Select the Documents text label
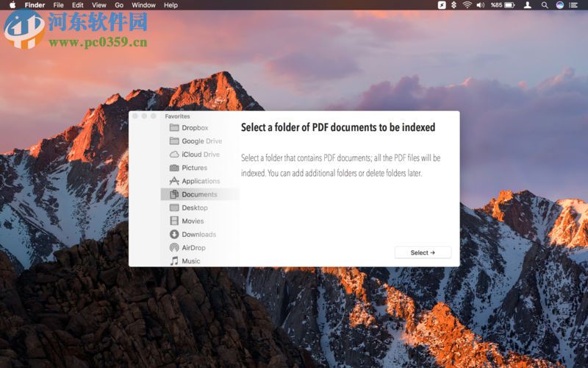Screen dimensions: 588x368 coord(199,194)
